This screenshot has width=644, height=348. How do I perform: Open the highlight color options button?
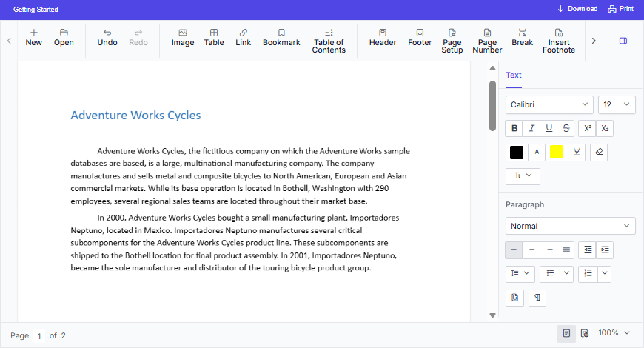click(577, 152)
